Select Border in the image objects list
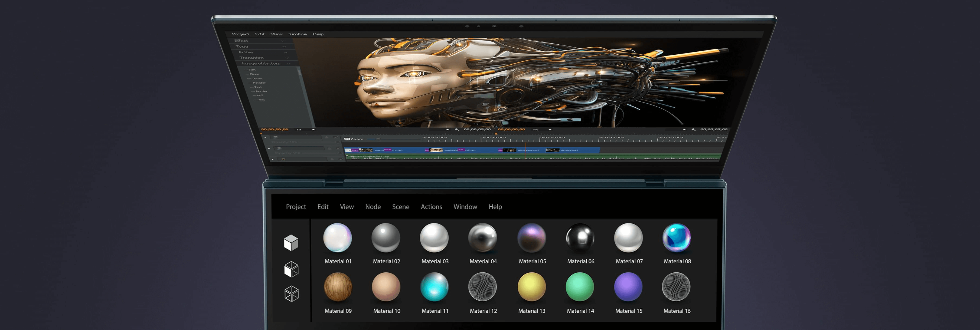The width and height of the screenshot is (980, 330). click(260, 91)
